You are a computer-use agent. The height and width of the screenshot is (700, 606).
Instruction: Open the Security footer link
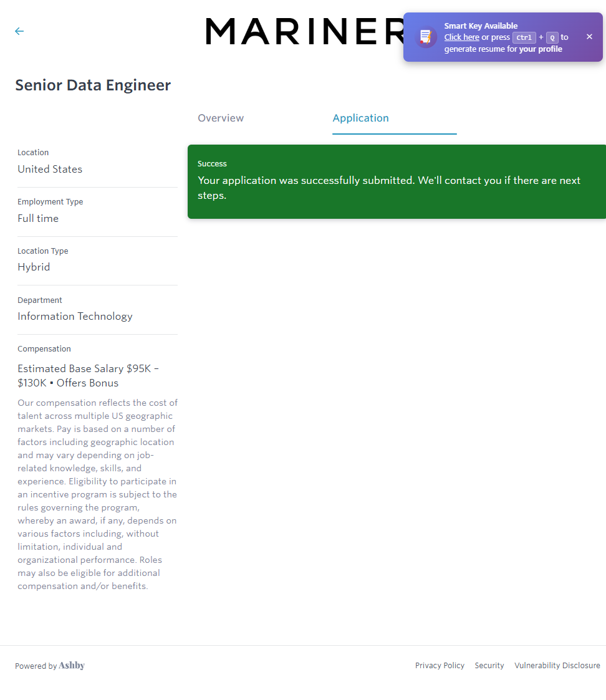point(489,666)
